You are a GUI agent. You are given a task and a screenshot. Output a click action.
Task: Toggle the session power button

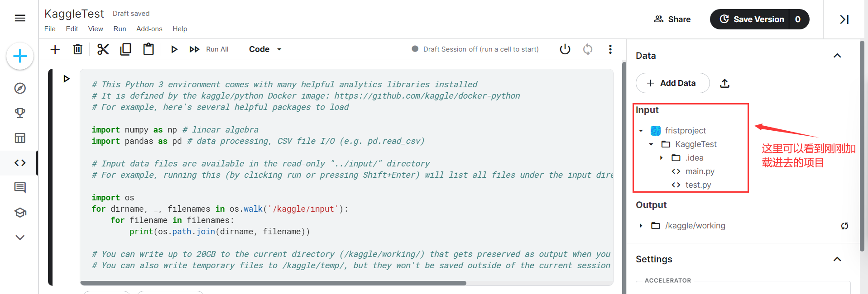click(x=565, y=49)
